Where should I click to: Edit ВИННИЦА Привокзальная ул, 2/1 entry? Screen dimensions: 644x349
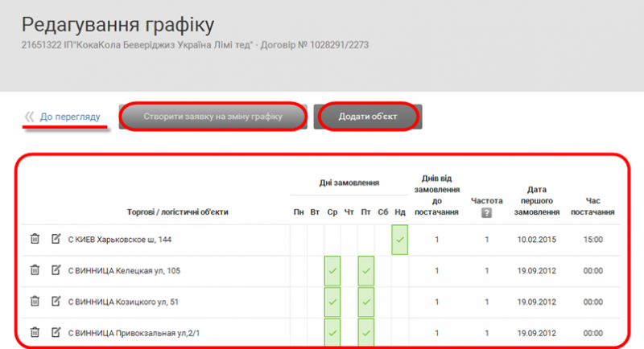coord(56,332)
